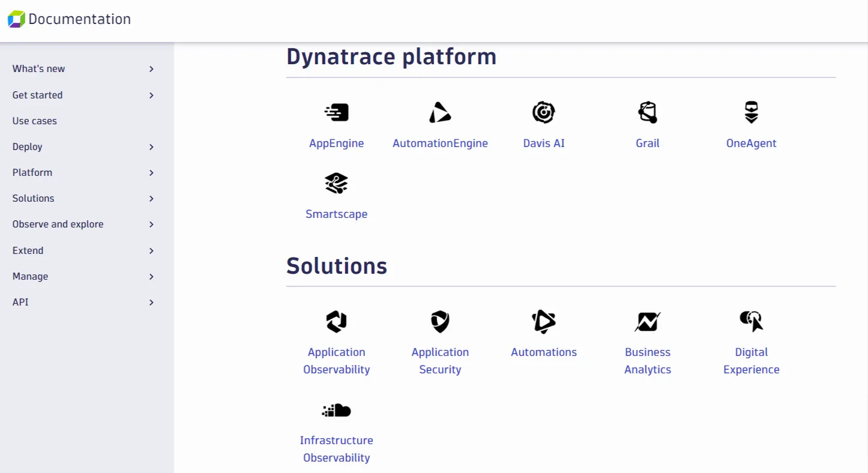Click the Grail icon

[x=648, y=112]
